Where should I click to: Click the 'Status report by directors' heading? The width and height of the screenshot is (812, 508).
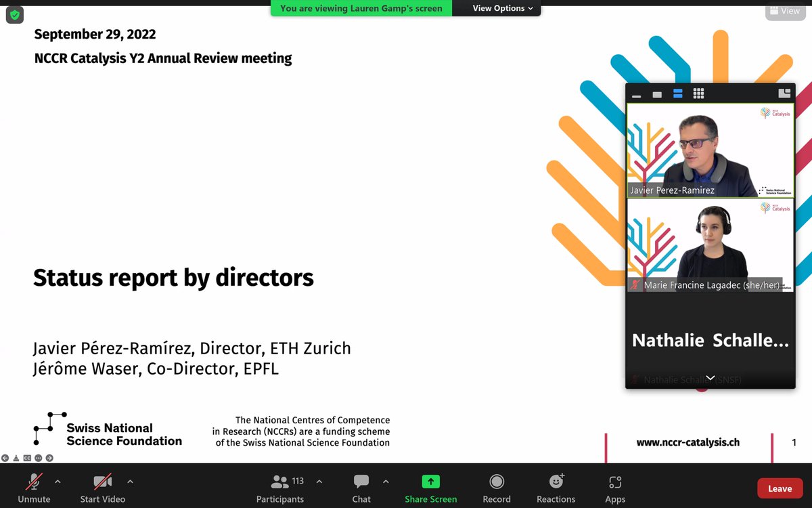point(173,278)
